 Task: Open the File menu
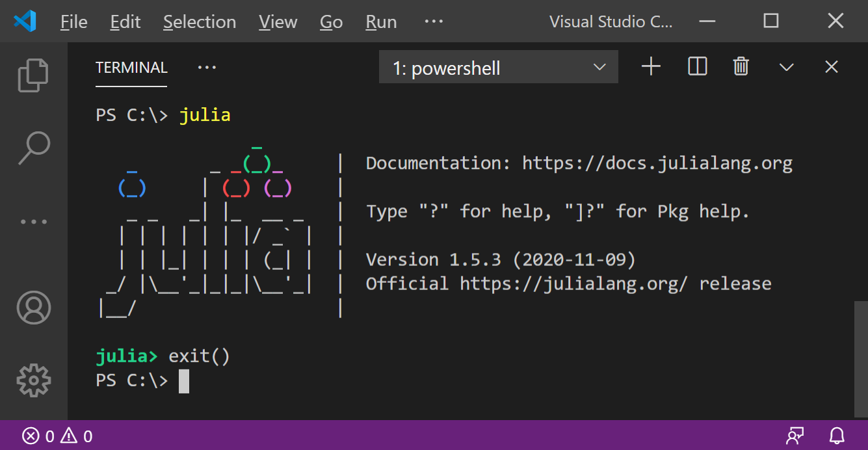tap(73, 22)
